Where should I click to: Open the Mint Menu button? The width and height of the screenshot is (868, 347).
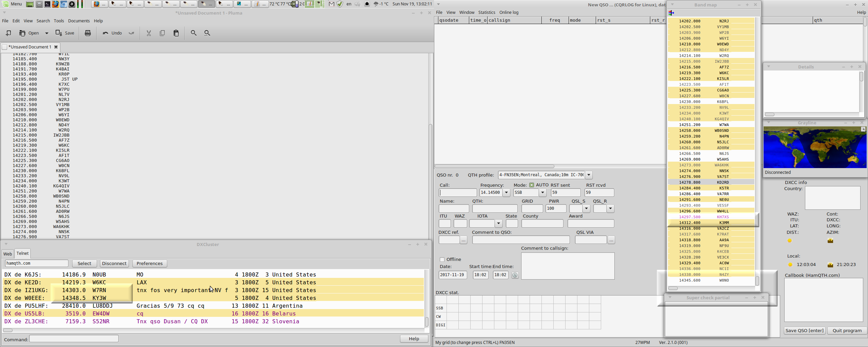coord(13,4)
